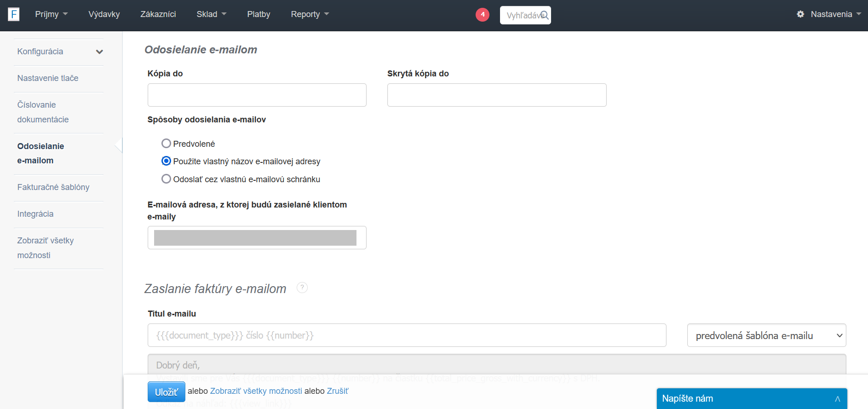Expand the Napíšte nám chat widget arrow
868x409 pixels.
[837, 399]
